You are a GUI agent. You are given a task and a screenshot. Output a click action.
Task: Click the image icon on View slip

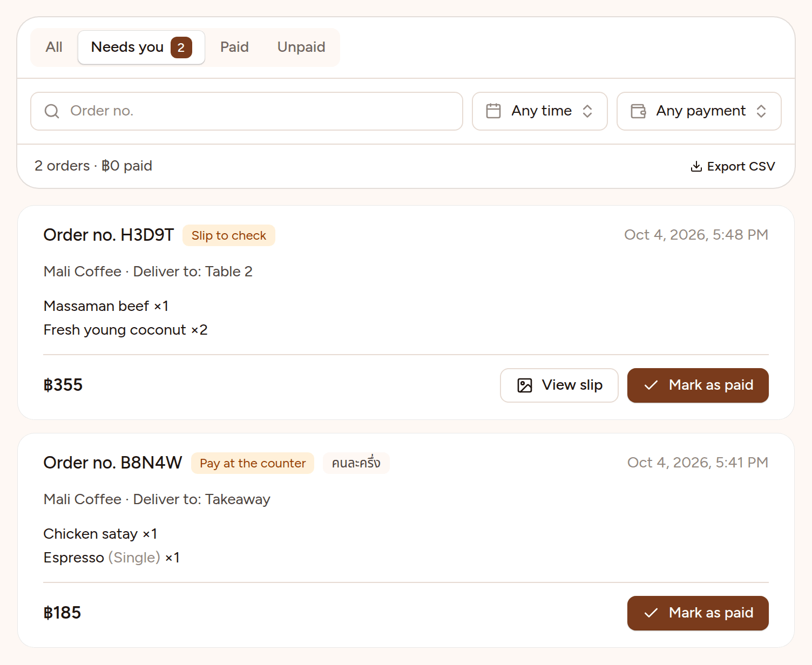tap(525, 385)
